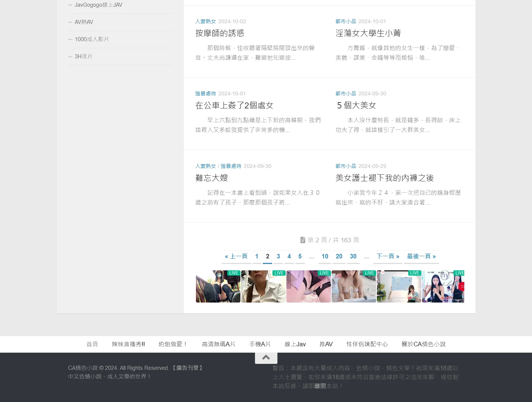Open the JavGogogo線上JAV sidebar link
The height and width of the screenshot is (402, 532).
click(98, 5)
